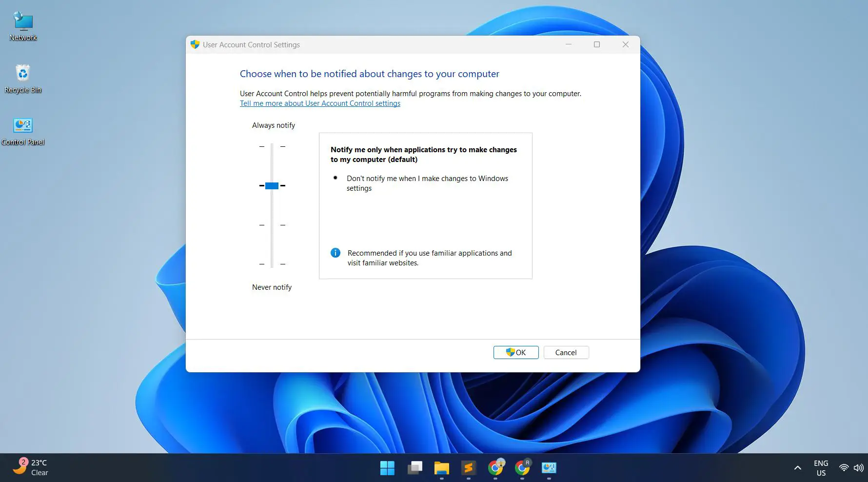Launch Sublime Text from the taskbar

click(x=469, y=467)
